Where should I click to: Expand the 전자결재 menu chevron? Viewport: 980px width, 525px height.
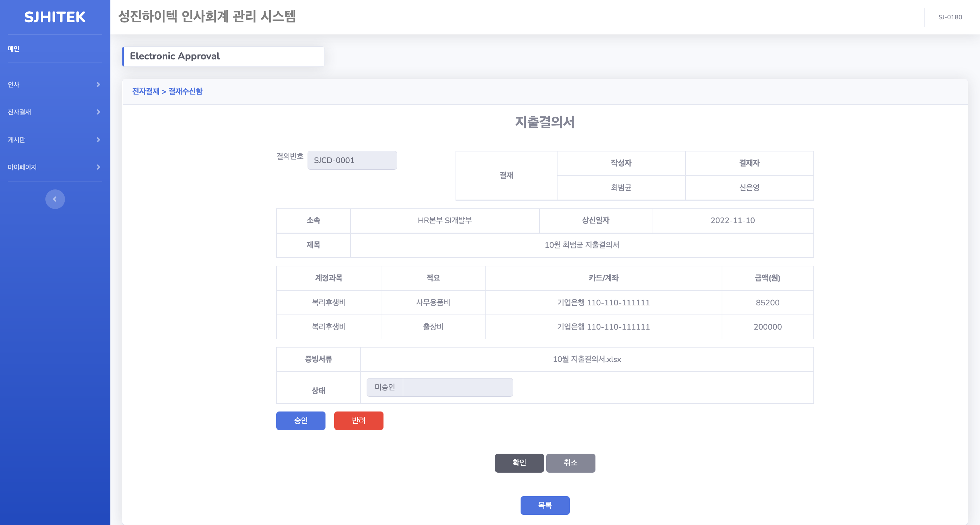click(x=98, y=112)
